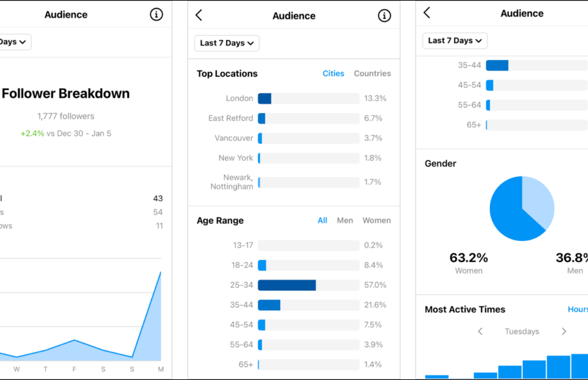Choose the All tab in Age Range

(x=322, y=221)
